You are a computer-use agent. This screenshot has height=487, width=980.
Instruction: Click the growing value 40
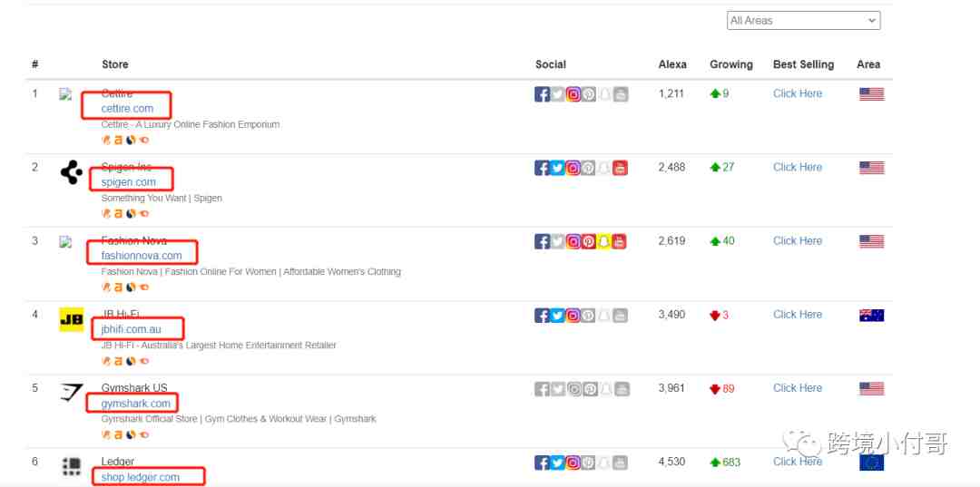tap(729, 241)
